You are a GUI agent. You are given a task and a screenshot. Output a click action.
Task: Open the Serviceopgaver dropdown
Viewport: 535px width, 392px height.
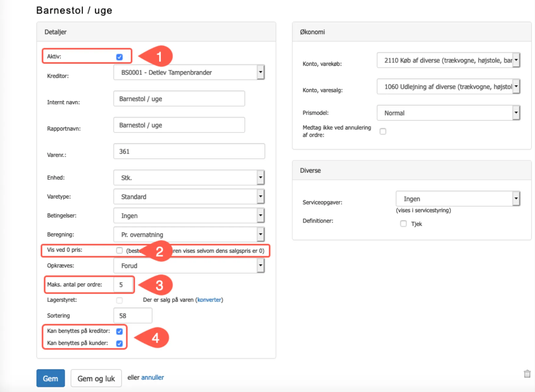pyautogui.click(x=458, y=199)
